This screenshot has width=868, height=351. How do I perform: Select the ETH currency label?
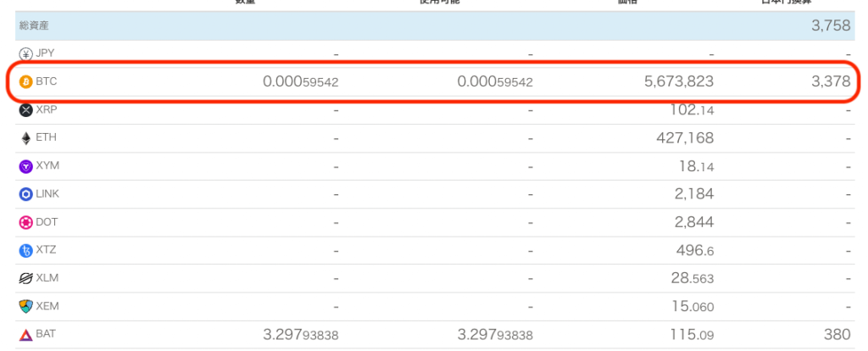[47, 137]
